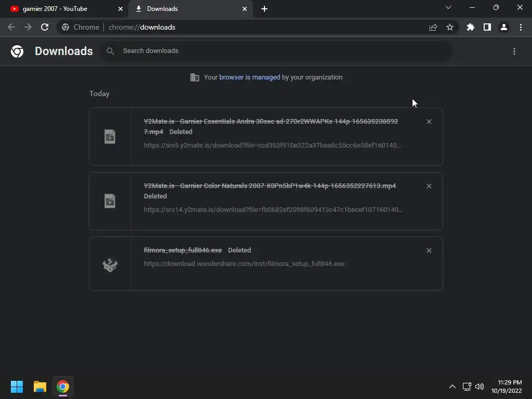The height and width of the screenshot is (399, 532).
Task: Open the srv5.y2mate.is download URL
Action: 272,145
